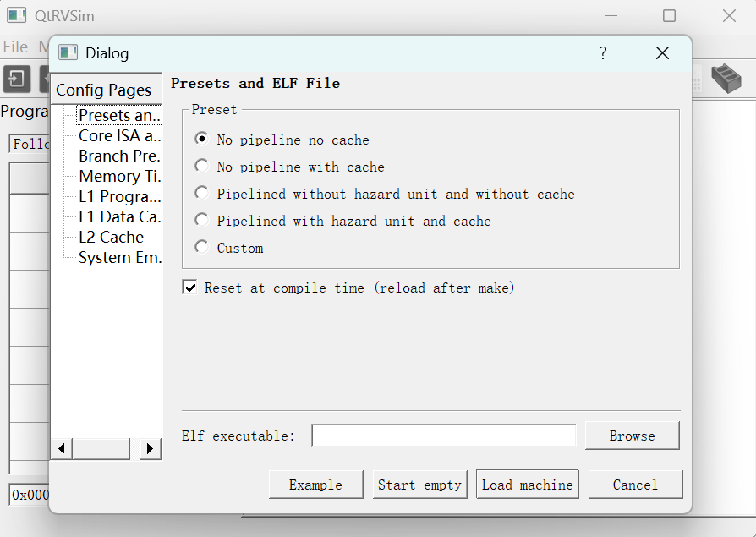
Task: Select the No pipeline with cache preset
Action: click(x=201, y=167)
